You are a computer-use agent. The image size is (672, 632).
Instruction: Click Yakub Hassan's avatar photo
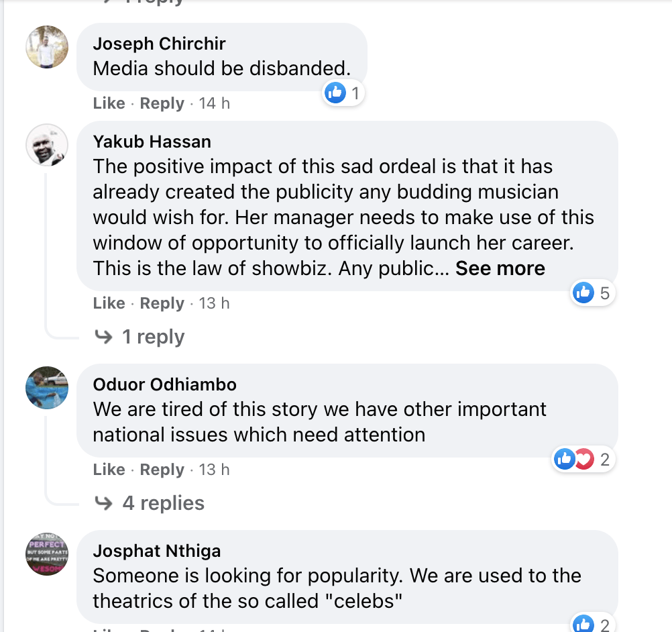47,145
